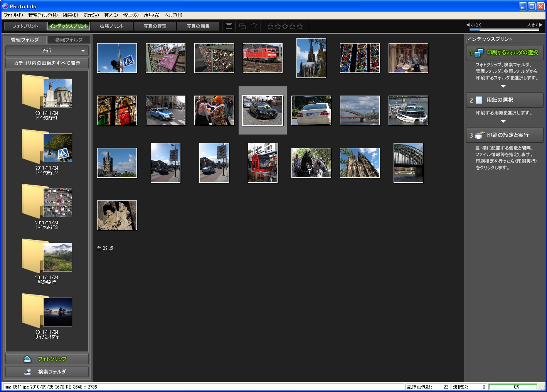Switch to the 参照フォルダ tab
547x392 pixels.
pos(69,39)
